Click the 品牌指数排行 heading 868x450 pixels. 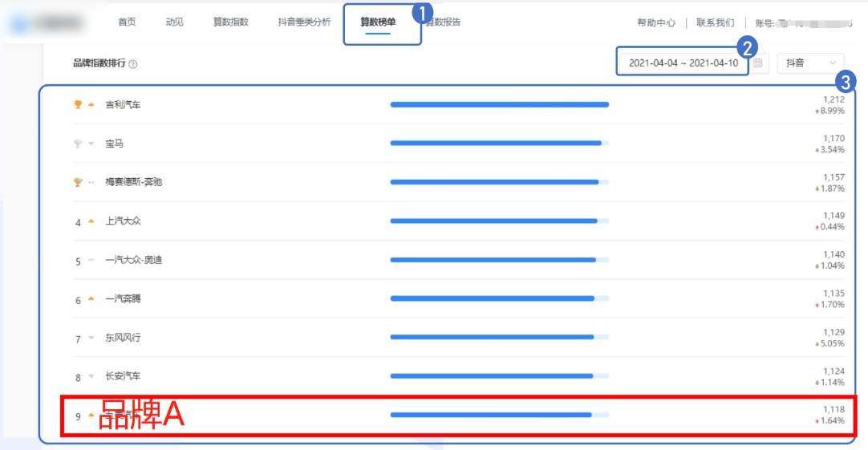point(99,63)
